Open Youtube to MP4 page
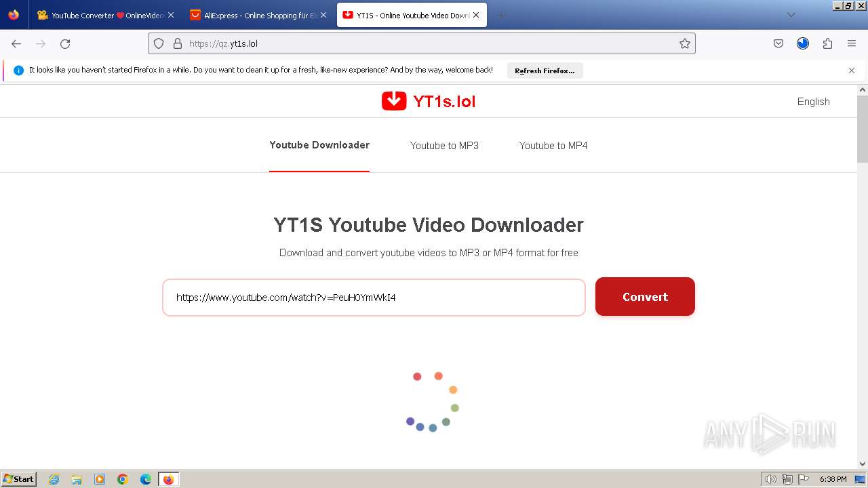Image resolution: width=868 pixels, height=488 pixels. (553, 146)
